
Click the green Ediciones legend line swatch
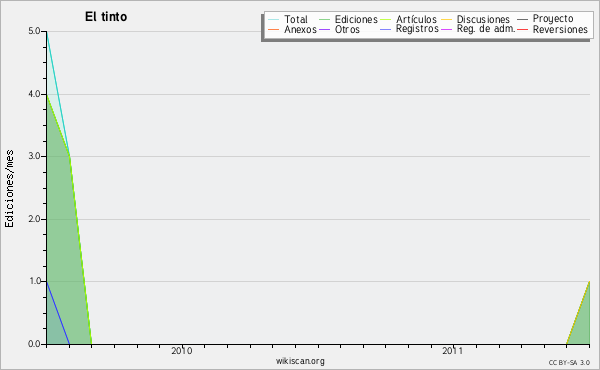coord(324,19)
